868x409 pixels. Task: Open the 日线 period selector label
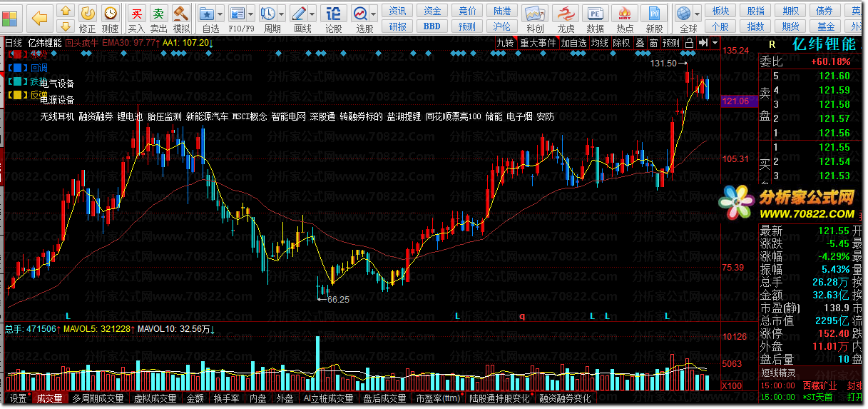14,43
